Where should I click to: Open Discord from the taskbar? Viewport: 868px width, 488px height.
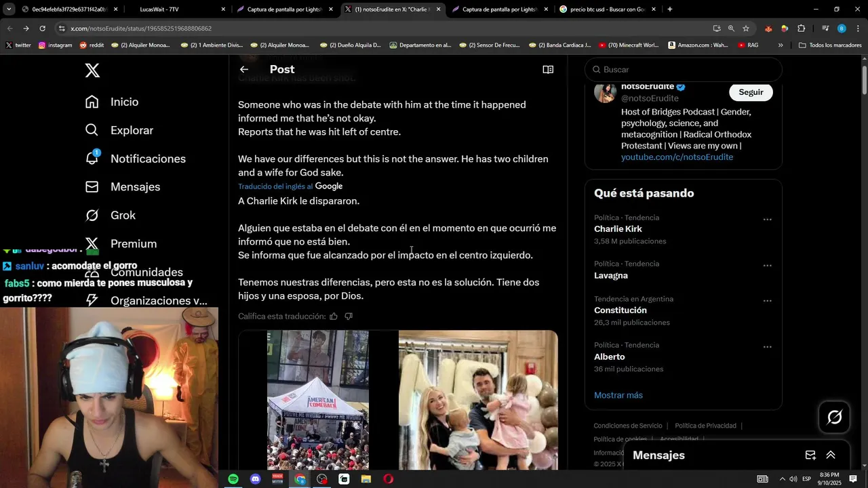click(255, 479)
